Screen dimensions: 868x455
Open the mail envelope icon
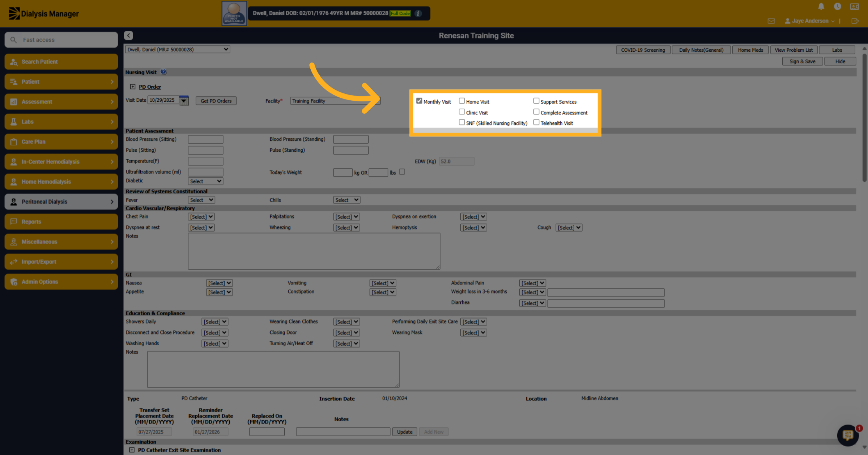(x=771, y=21)
